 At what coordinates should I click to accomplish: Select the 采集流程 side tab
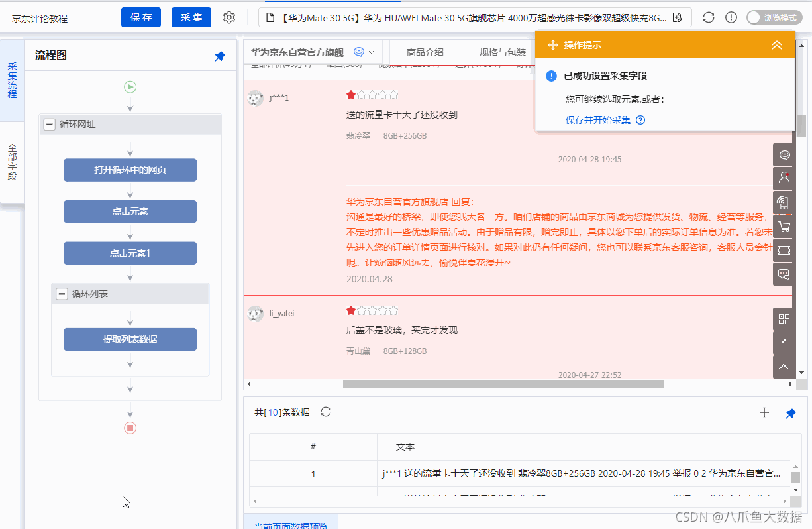click(x=12, y=81)
